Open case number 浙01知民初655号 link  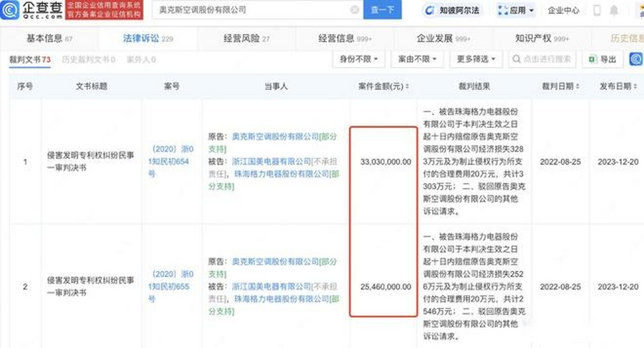[x=171, y=287]
